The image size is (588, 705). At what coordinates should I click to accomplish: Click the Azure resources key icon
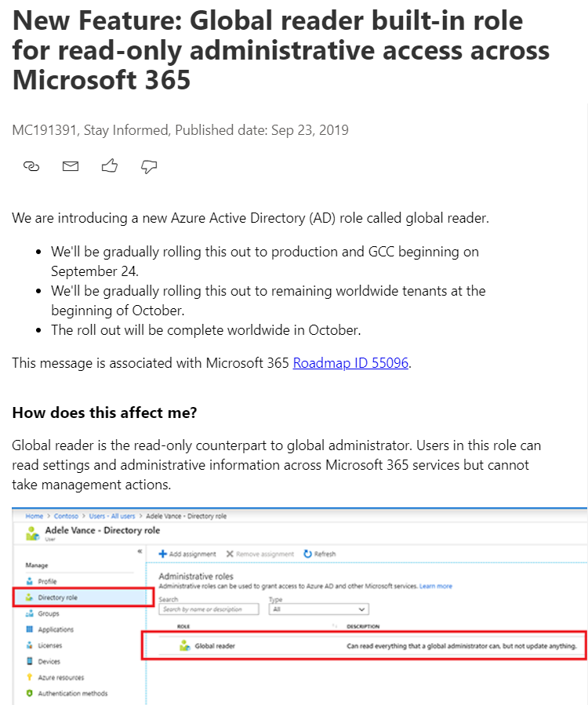click(30, 677)
